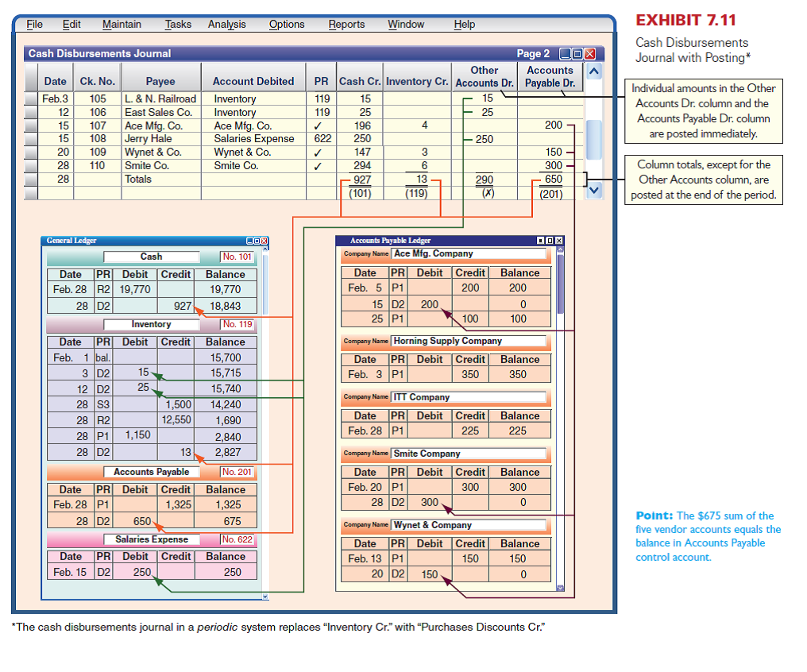Open the Reports menu
This screenshot has width=807, height=672.
(346, 25)
